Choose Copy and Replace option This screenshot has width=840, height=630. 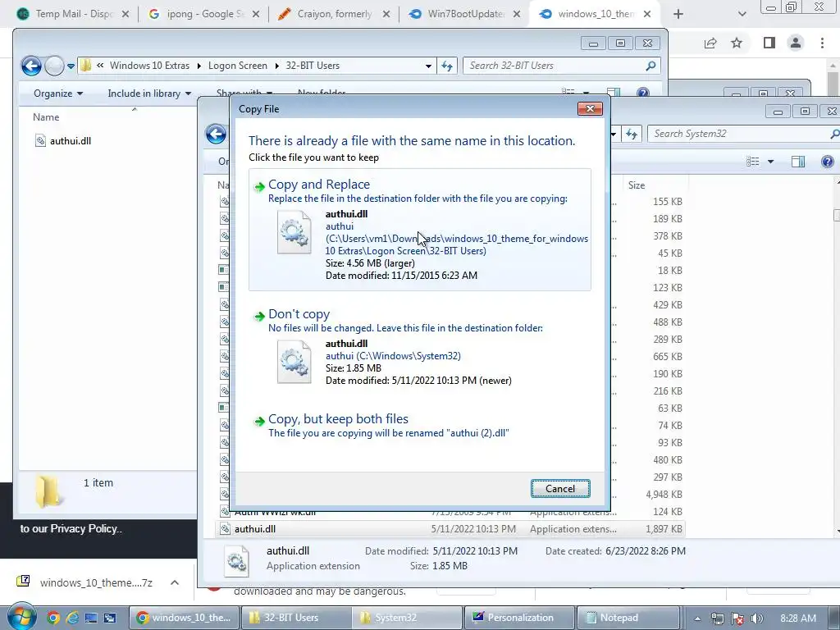[x=419, y=230]
